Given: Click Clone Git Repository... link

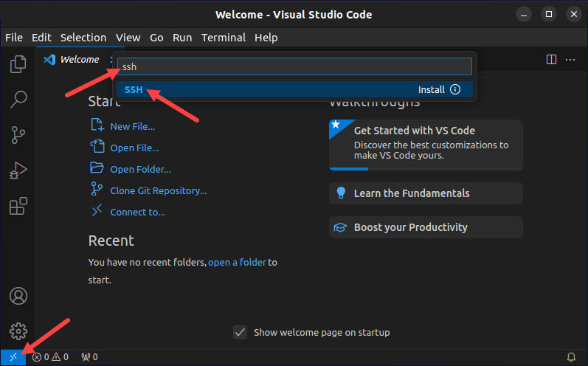Looking at the screenshot, I should point(159,191).
